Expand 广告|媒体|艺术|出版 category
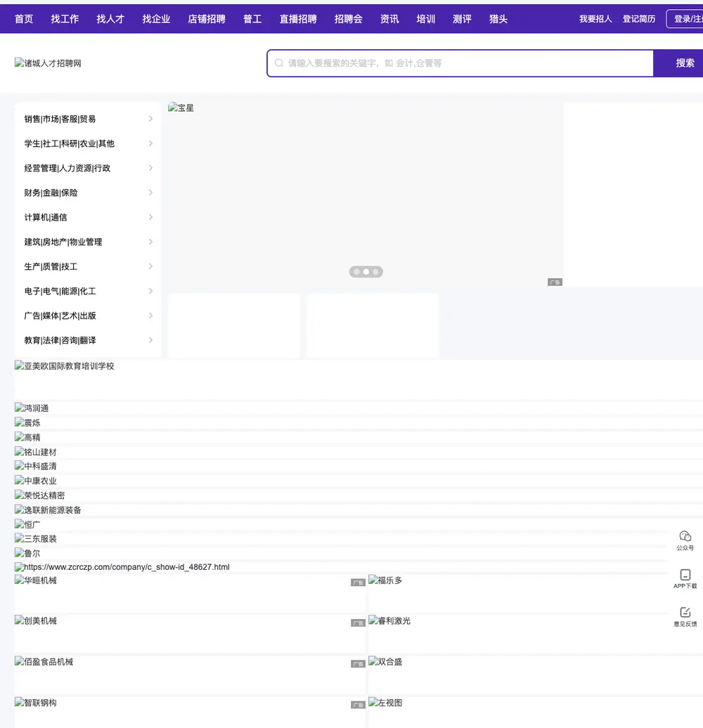703x728 pixels. 88,316
